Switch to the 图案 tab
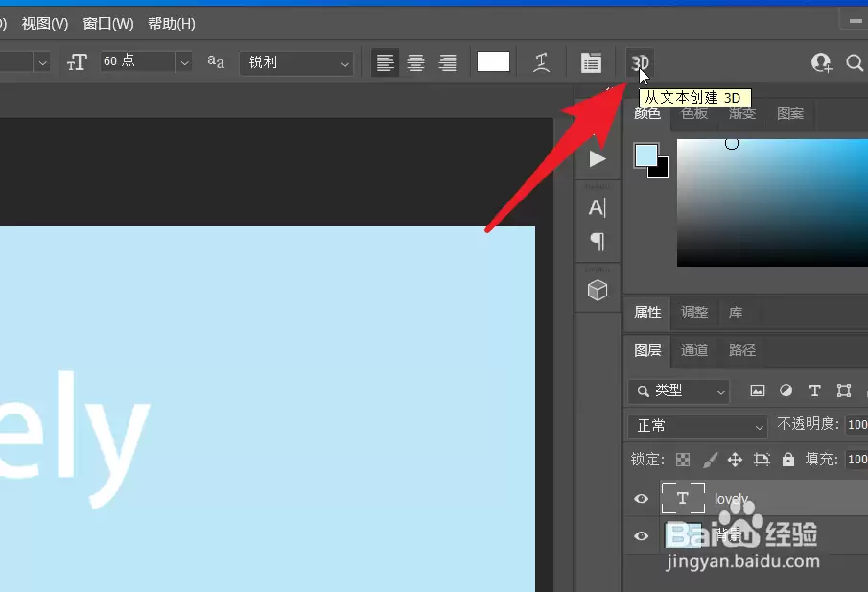The height and width of the screenshot is (592, 868). pyautogui.click(x=790, y=113)
